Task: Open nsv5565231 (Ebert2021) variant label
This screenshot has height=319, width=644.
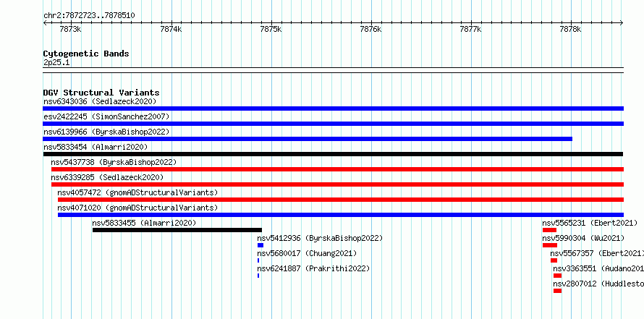Action: 590,223
